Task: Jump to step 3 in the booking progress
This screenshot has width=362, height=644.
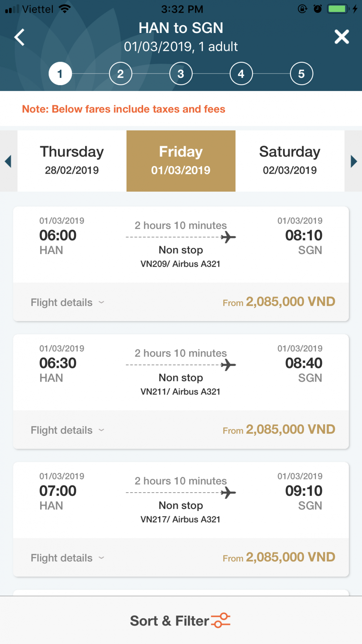Action: [x=181, y=74]
